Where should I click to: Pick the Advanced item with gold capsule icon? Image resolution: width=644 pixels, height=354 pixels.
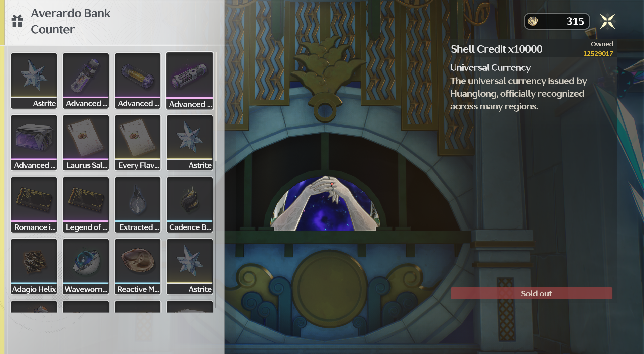coord(138,81)
